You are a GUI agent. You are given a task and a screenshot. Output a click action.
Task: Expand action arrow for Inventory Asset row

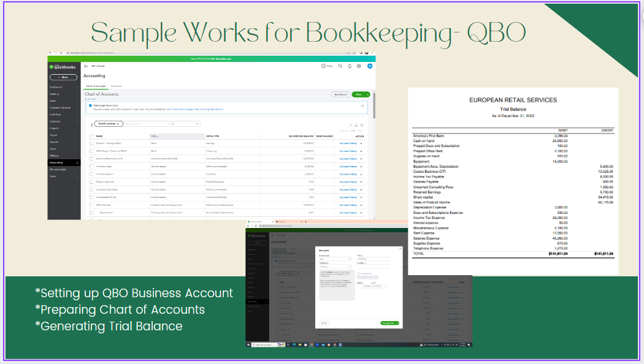tap(361, 167)
